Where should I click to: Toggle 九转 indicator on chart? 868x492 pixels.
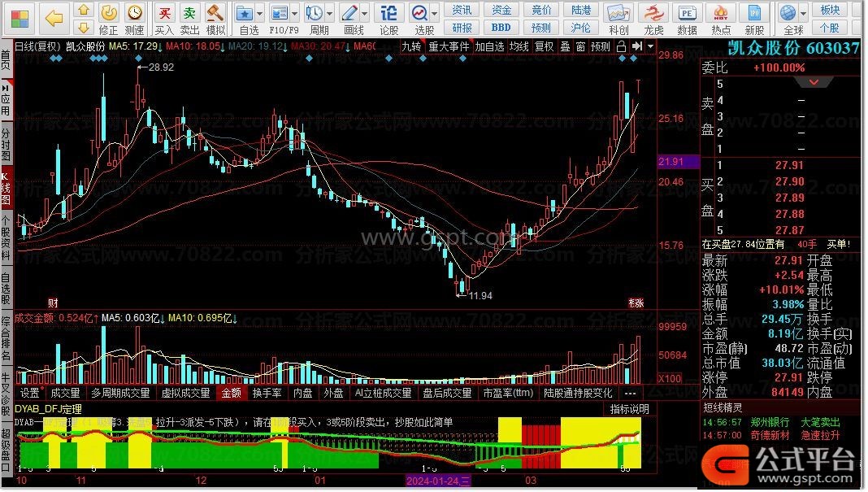point(411,46)
